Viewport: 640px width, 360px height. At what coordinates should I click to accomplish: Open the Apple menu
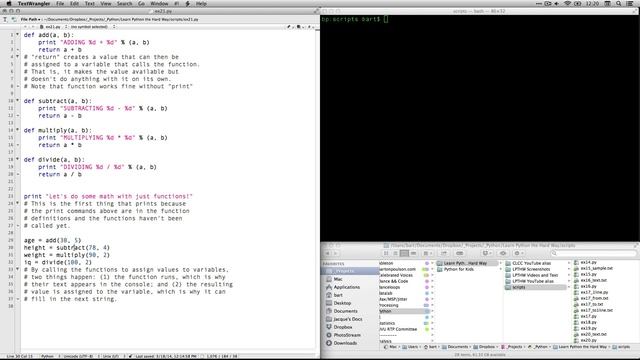point(9,3)
